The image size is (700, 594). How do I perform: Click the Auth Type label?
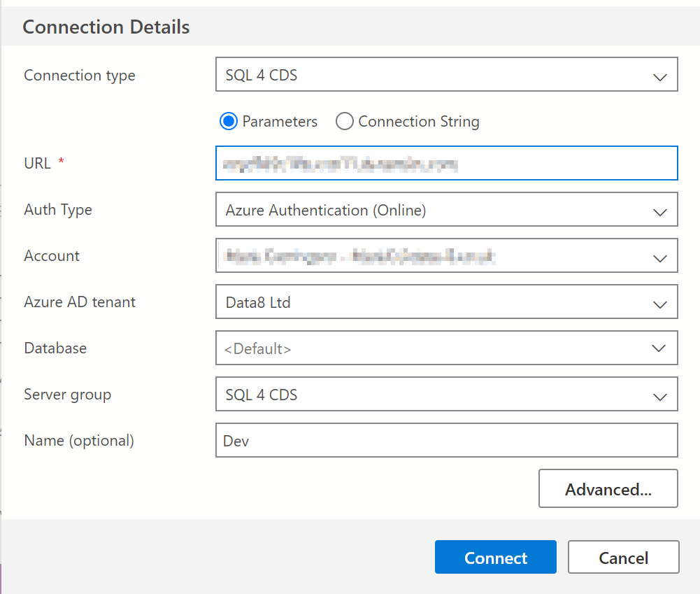[58, 210]
